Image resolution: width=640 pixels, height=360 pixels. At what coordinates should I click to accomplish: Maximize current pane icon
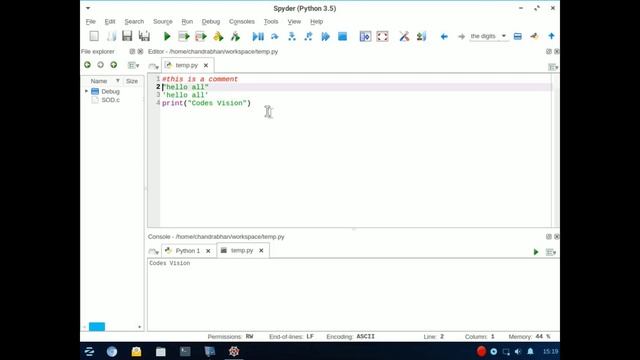[x=365, y=36]
